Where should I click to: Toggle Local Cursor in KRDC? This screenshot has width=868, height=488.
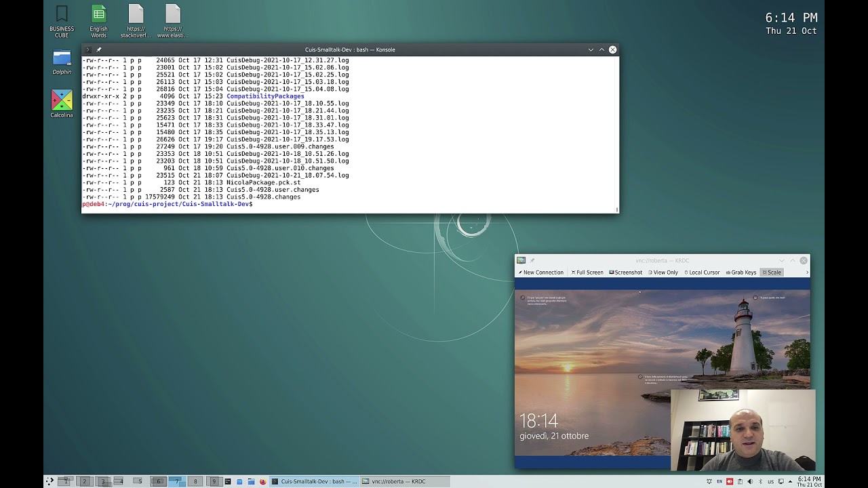(702, 272)
